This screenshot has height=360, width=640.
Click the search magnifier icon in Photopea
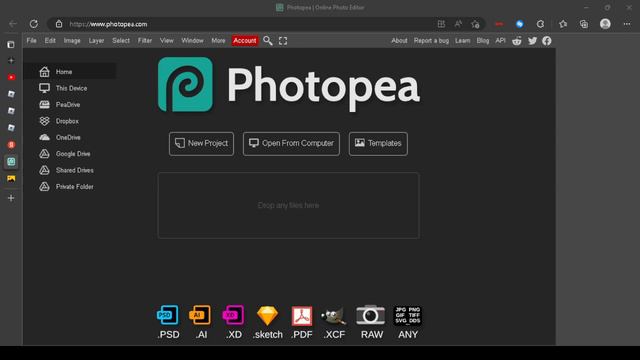268,40
